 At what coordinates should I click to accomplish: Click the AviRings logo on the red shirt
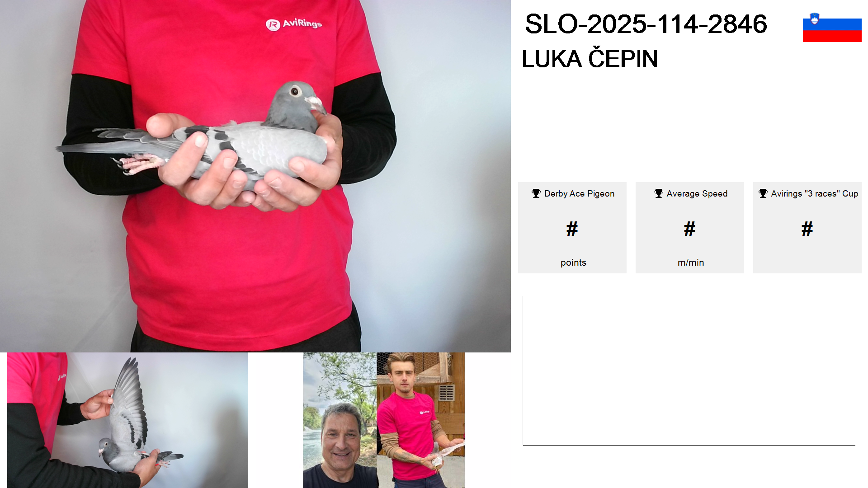(x=294, y=24)
